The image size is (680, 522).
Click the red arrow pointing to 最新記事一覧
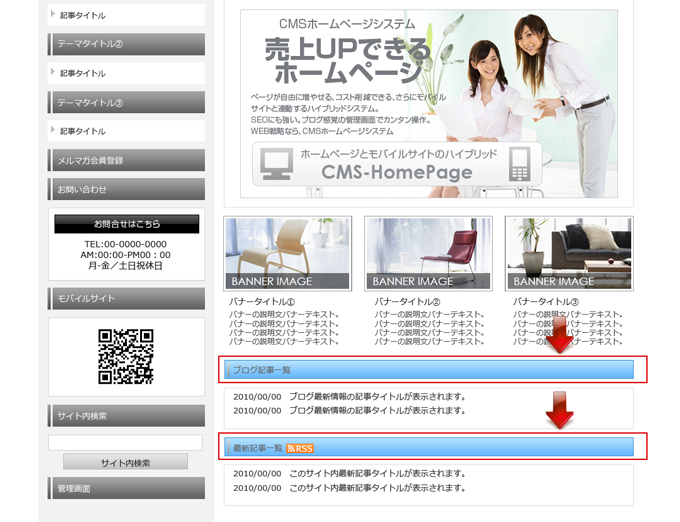560,411
